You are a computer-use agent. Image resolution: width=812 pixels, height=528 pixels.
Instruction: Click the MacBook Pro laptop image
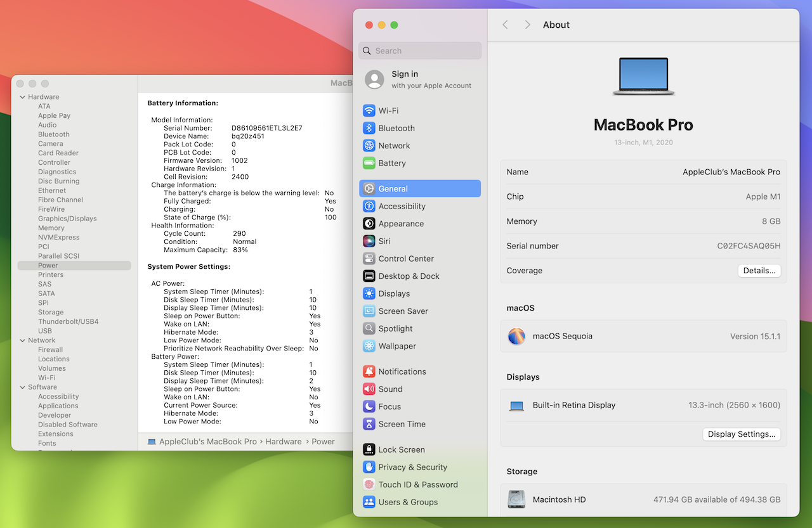click(x=643, y=77)
